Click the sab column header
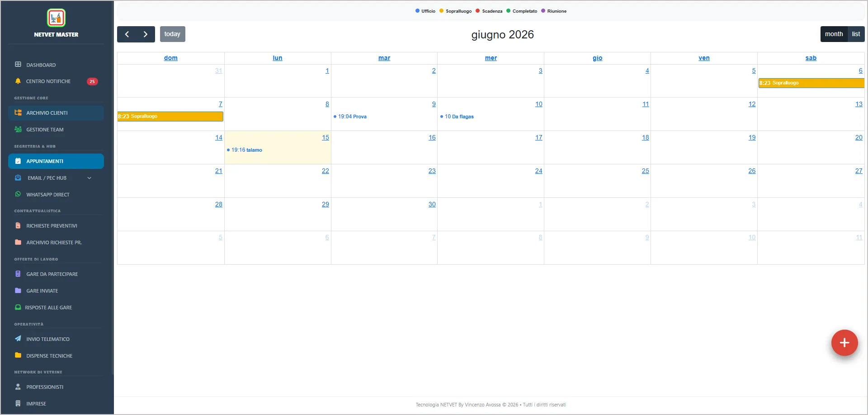This screenshot has width=868, height=415. point(811,58)
